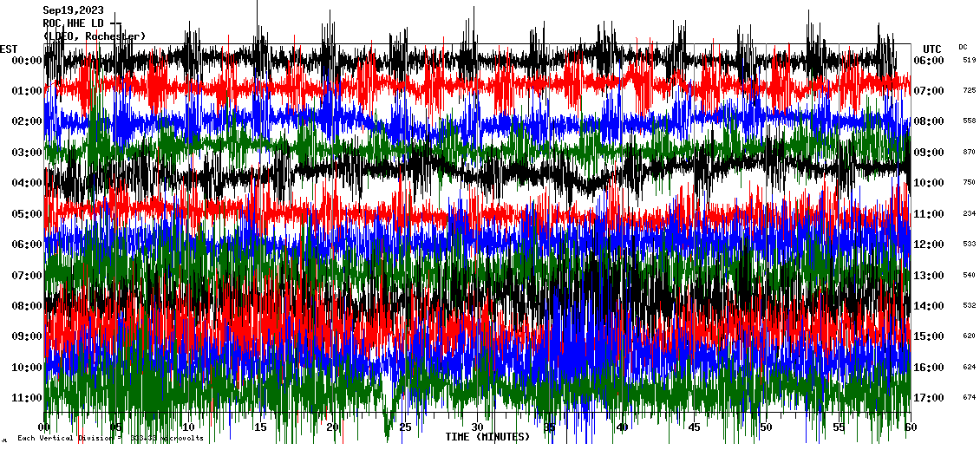Select the 11:00 EST row label on left
Viewport: 980px width, 450px height.
coord(27,397)
